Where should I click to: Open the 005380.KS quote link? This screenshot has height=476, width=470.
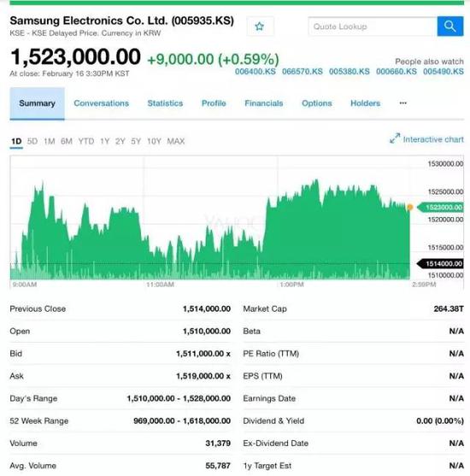click(350, 72)
